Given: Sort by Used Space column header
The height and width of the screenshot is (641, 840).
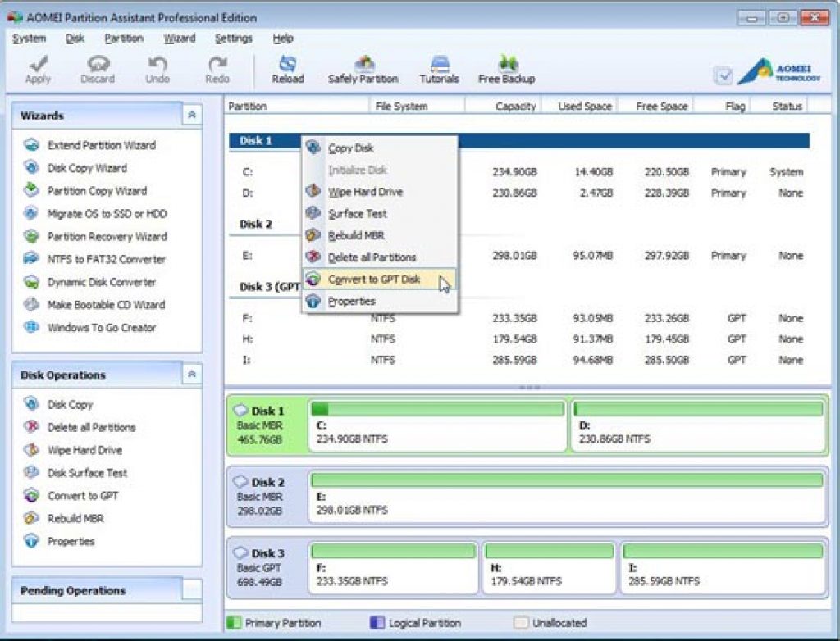Looking at the screenshot, I should [580, 106].
